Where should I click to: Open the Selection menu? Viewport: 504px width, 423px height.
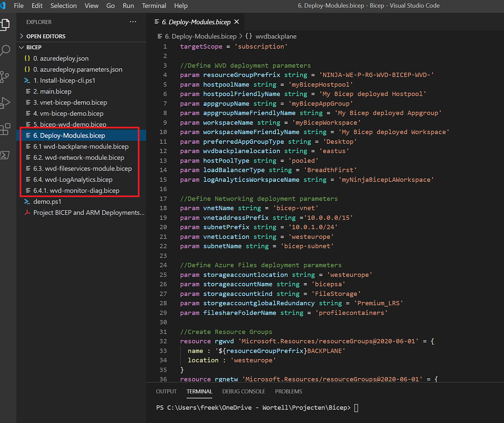[63, 6]
